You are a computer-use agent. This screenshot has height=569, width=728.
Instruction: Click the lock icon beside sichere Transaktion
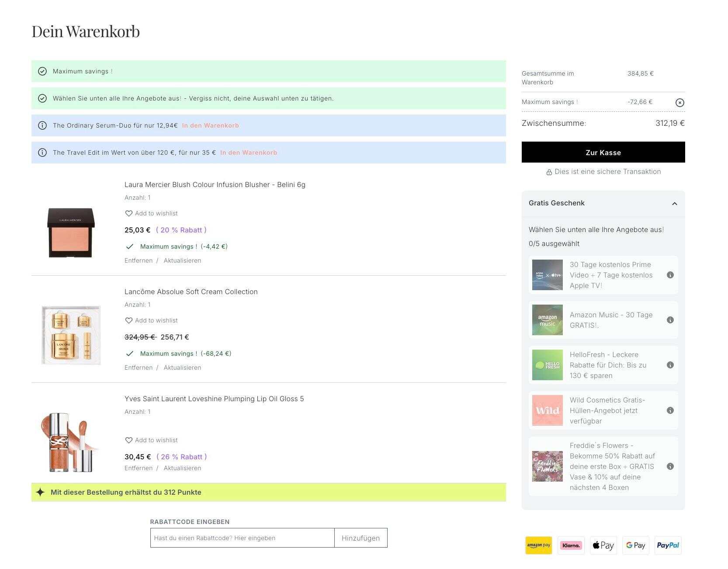(x=549, y=172)
